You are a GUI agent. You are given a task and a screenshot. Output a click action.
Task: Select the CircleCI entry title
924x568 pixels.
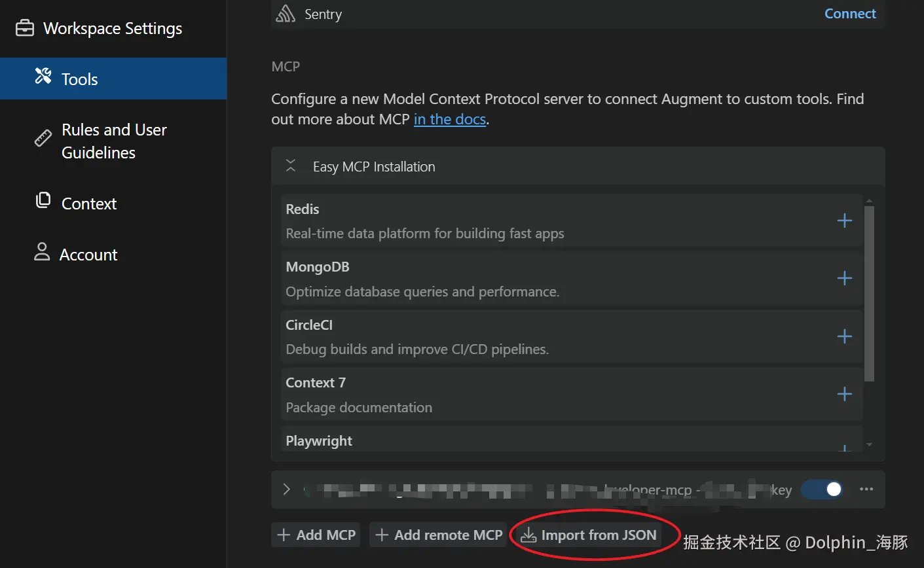coord(309,325)
